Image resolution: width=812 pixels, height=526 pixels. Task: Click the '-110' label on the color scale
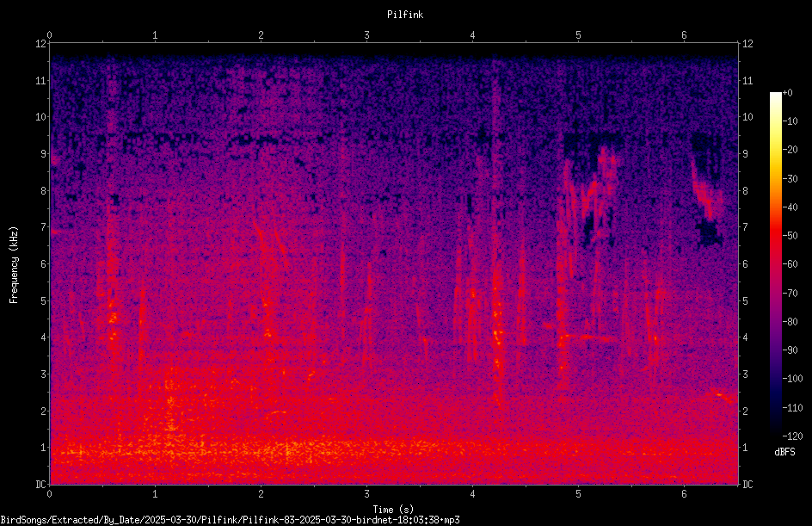[792, 408]
